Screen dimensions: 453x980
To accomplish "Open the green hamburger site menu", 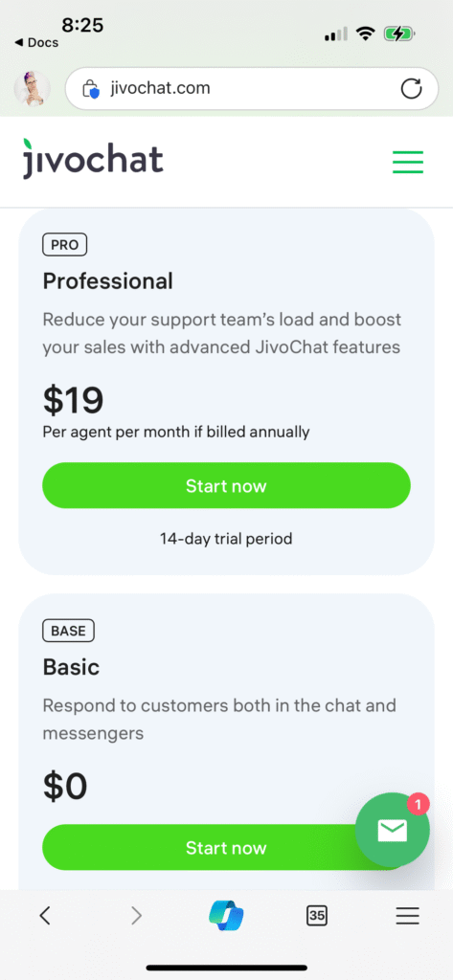I will (407, 162).
